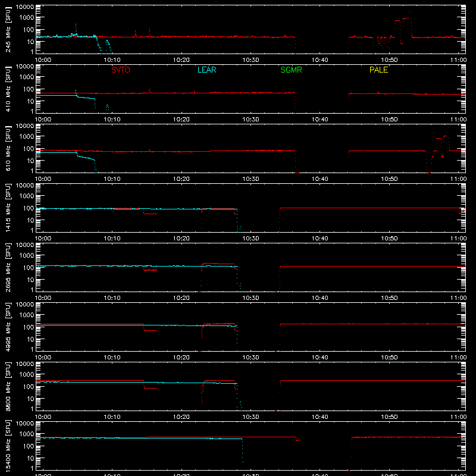Click the 10 y-tick of the 1415 MHz panel
The width and height of the screenshot is (476, 476).
coord(30,220)
